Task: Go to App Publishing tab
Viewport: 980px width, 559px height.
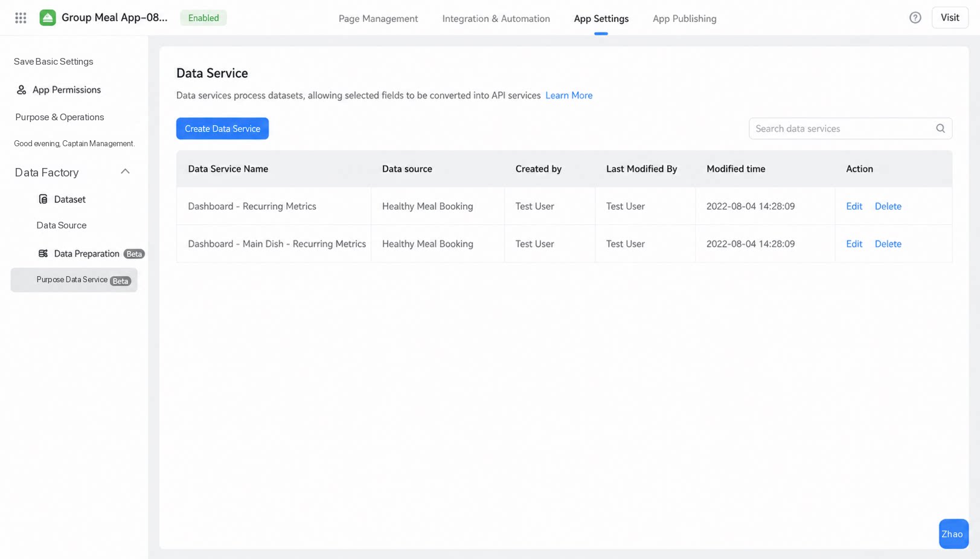Action: point(684,19)
